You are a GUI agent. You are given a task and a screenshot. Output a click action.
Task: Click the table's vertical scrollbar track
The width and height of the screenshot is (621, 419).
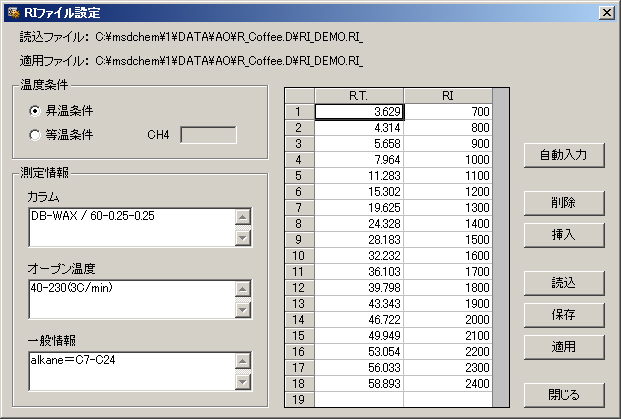pos(501,248)
